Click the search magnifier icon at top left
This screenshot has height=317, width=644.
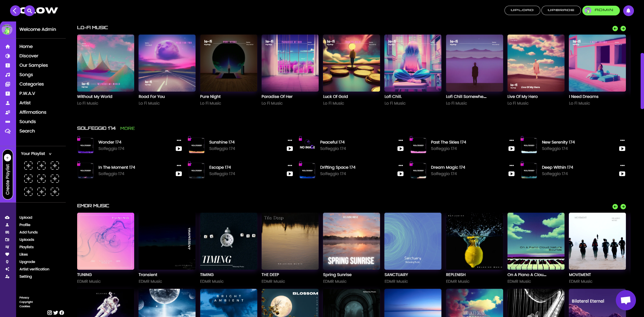pyautogui.click(x=29, y=10)
